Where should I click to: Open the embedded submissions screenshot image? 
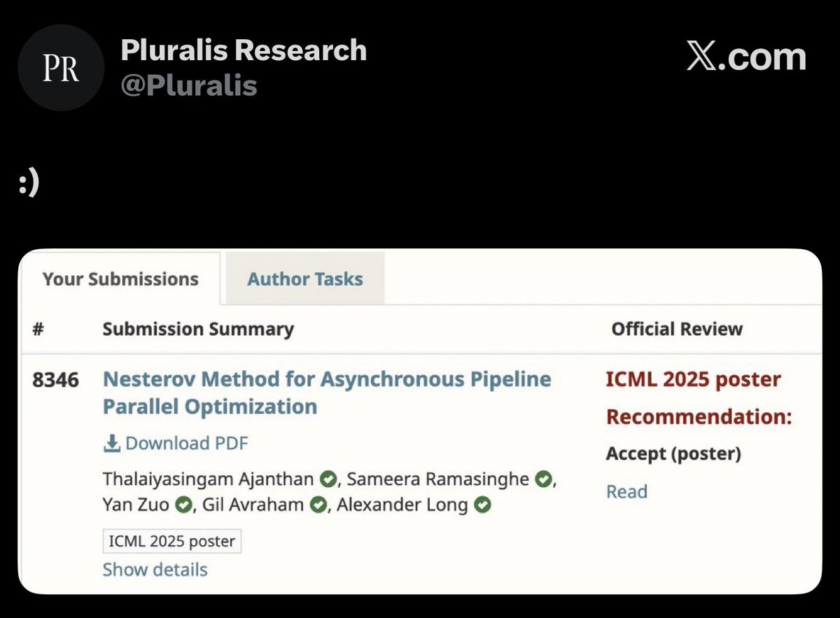[x=420, y=421]
